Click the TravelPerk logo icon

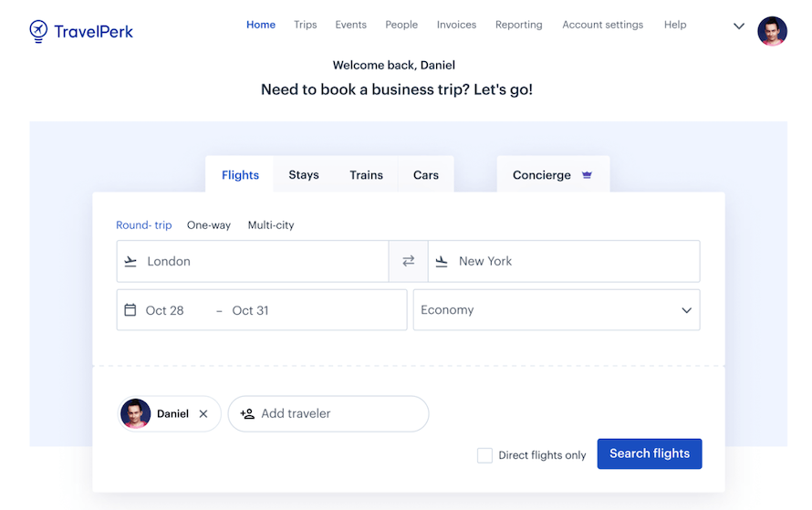pos(38,31)
